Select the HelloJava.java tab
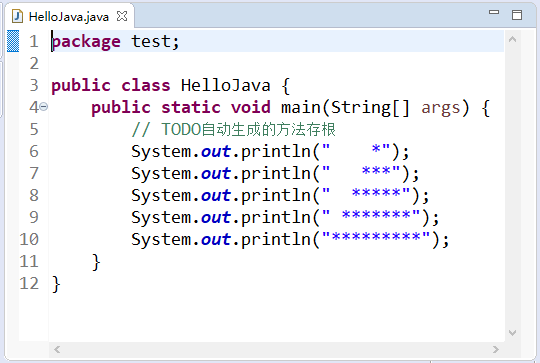 pos(69,16)
